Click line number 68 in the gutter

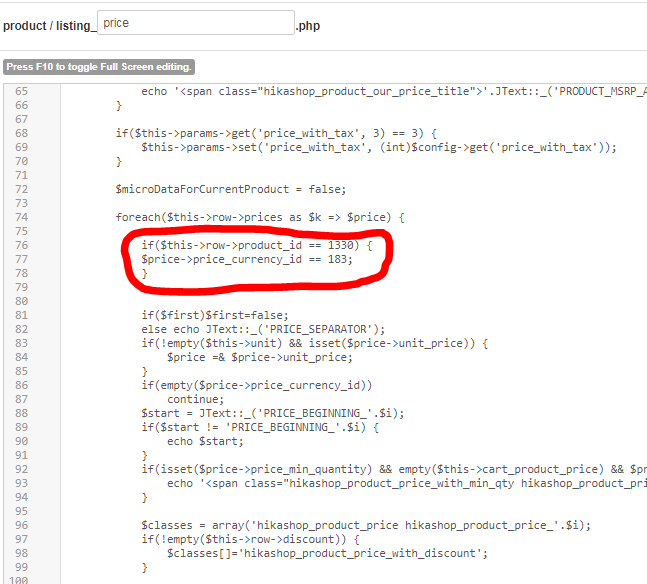click(21, 133)
